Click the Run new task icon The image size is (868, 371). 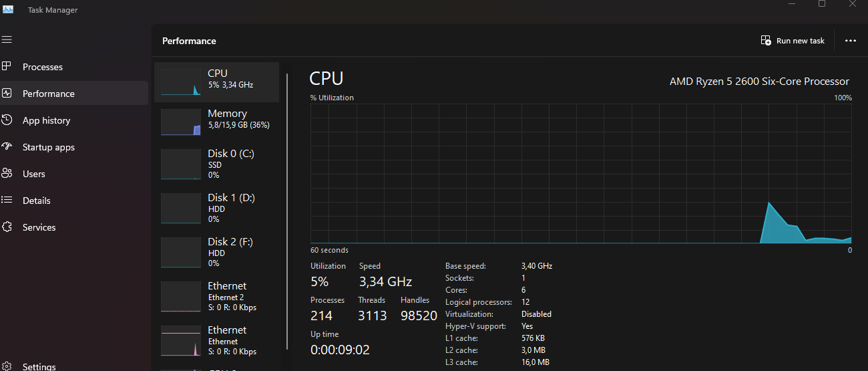[x=766, y=40]
